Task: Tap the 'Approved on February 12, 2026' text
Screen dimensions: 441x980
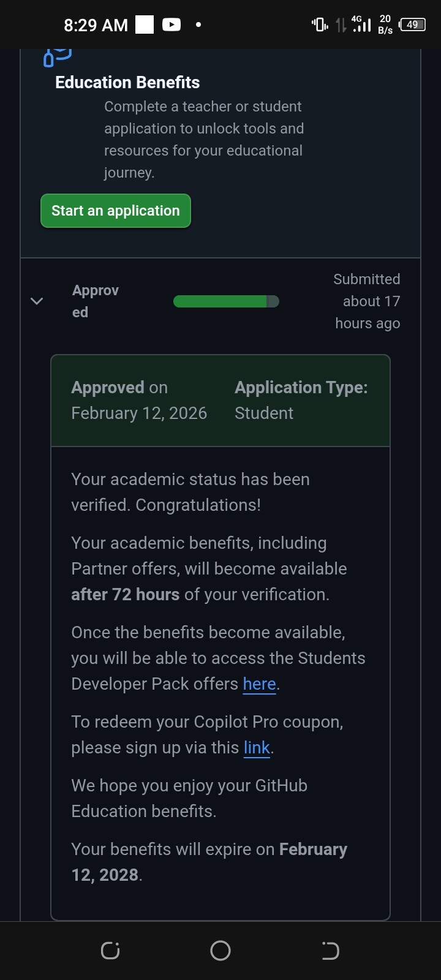Action: pyautogui.click(x=139, y=400)
